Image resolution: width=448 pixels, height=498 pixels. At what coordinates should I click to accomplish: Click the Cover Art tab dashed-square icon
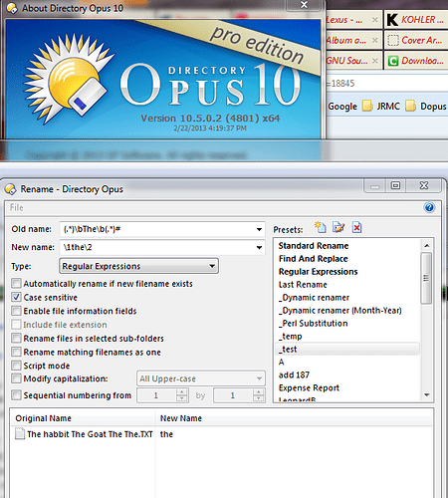click(393, 40)
